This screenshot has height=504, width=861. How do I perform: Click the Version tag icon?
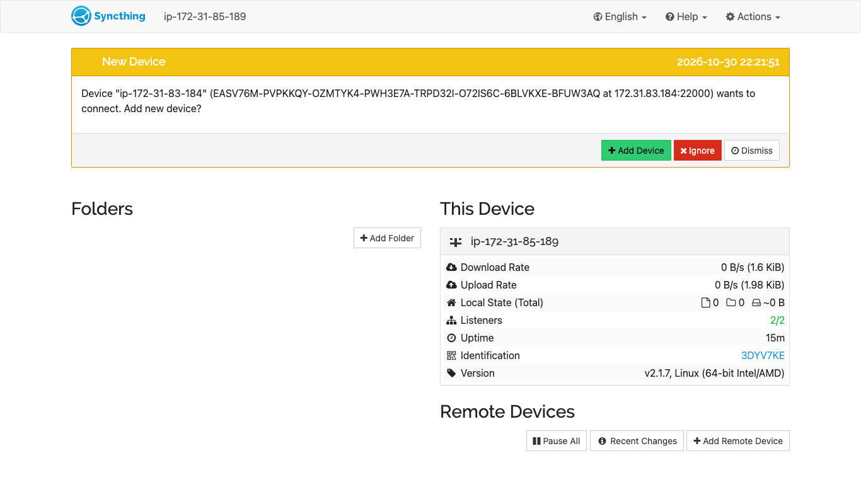point(451,373)
